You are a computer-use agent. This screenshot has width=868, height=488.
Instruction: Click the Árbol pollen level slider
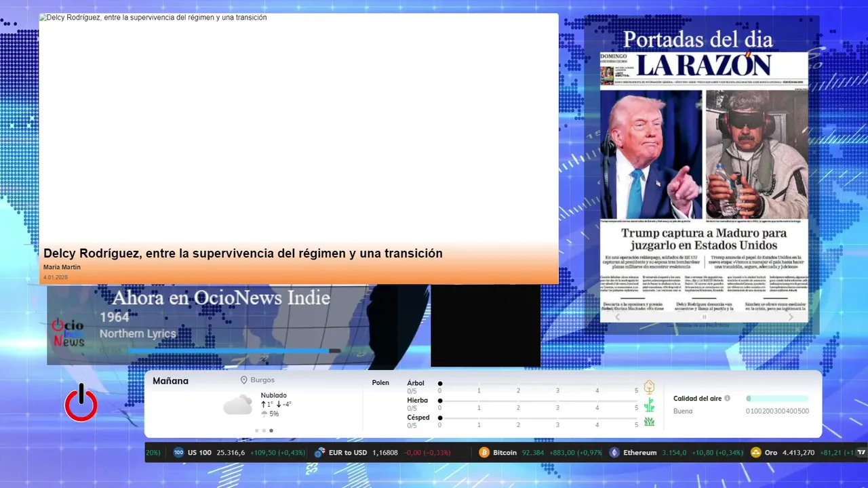pyautogui.click(x=538, y=384)
